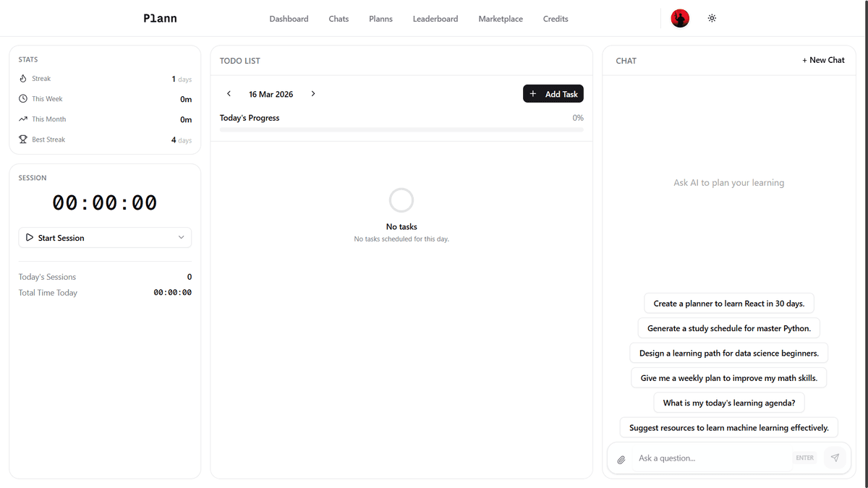This screenshot has width=868, height=488.
Task: Navigate to the Leaderboard page
Action: tap(435, 19)
